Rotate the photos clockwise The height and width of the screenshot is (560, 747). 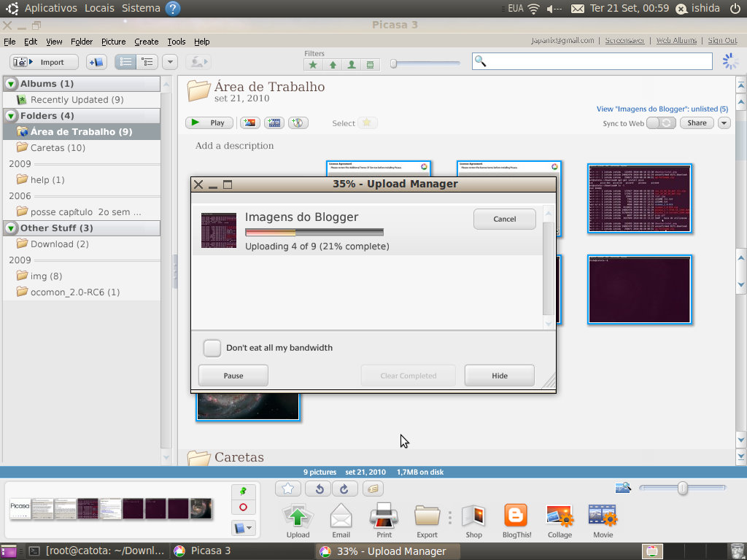pos(344,489)
